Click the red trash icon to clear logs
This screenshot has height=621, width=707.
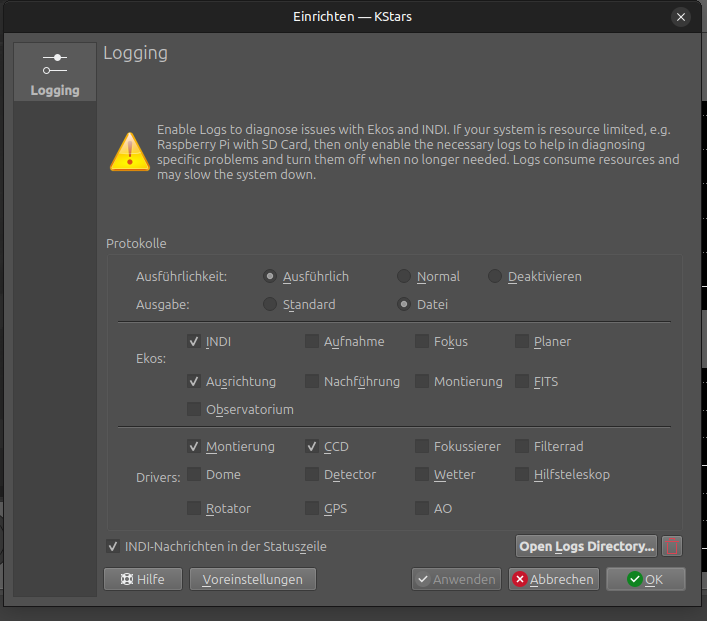click(672, 546)
